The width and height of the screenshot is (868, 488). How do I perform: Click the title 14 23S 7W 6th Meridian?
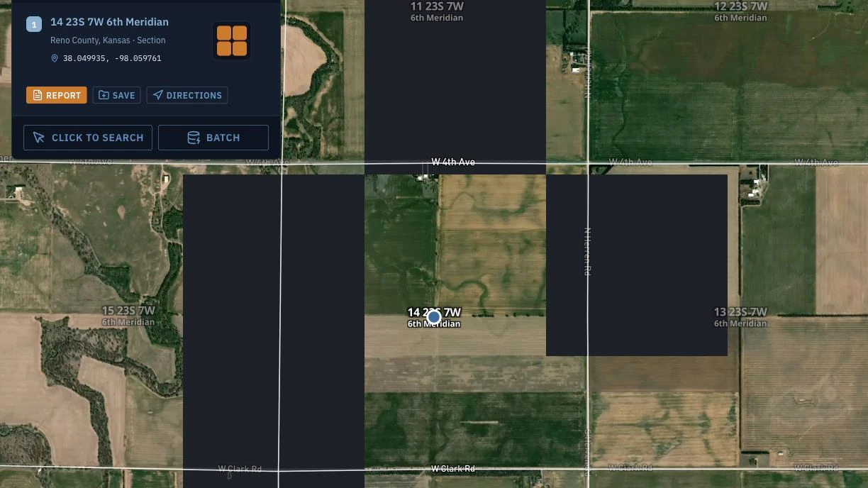(109, 22)
